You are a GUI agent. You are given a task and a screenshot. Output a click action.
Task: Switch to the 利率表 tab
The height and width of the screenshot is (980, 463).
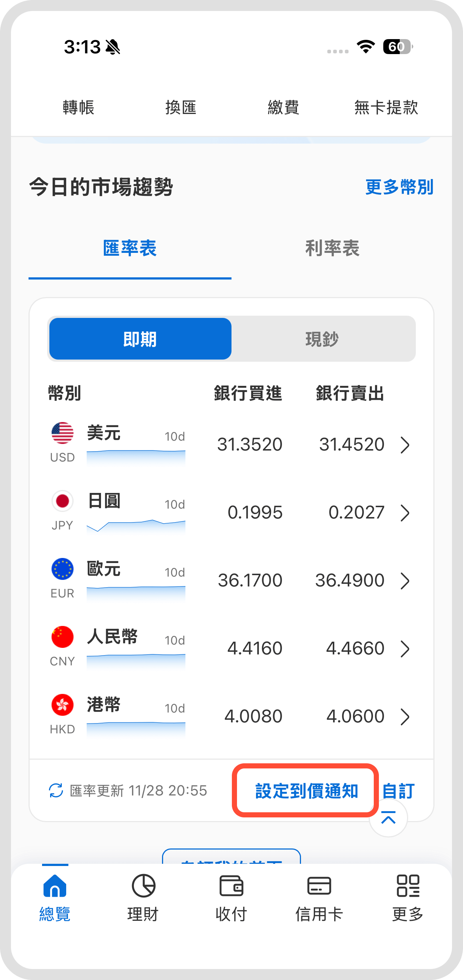[332, 248]
